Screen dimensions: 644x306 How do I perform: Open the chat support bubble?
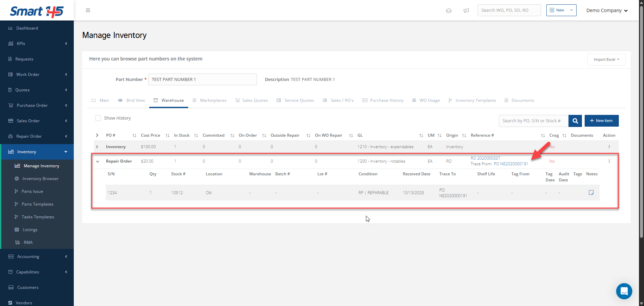(x=624, y=291)
